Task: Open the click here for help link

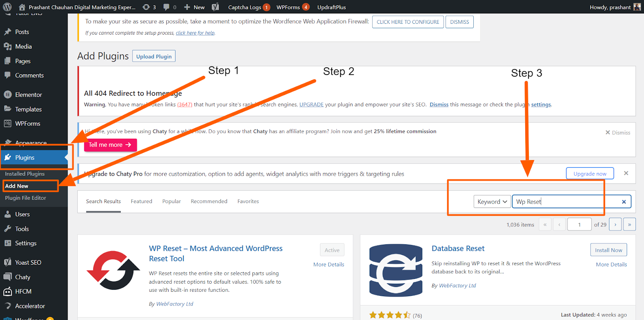Action: (195, 33)
